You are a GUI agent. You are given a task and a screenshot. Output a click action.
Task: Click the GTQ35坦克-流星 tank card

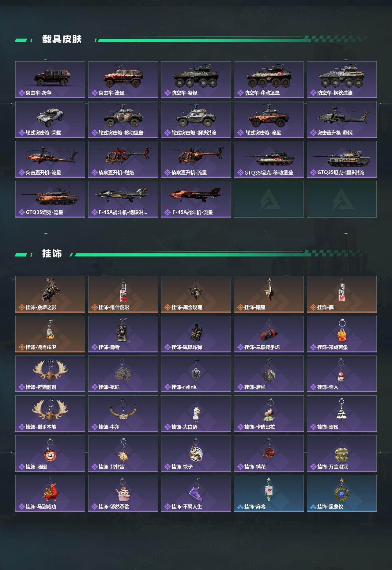pos(50,199)
